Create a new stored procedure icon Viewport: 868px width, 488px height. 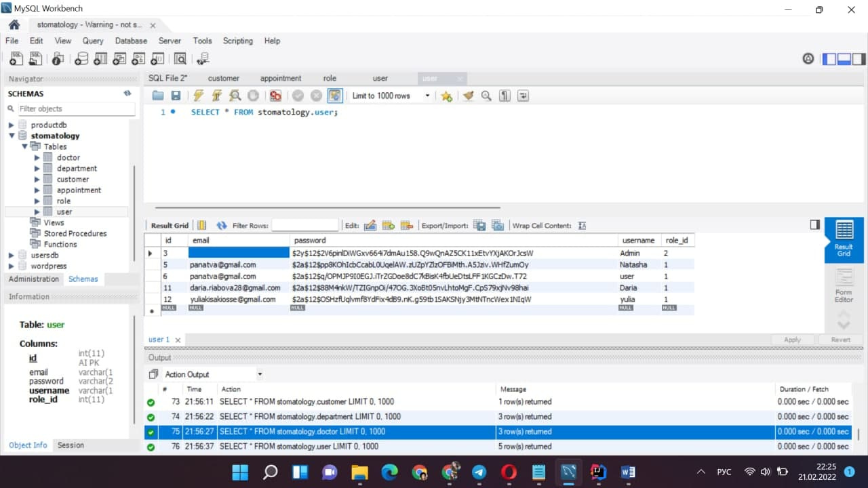click(x=138, y=59)
